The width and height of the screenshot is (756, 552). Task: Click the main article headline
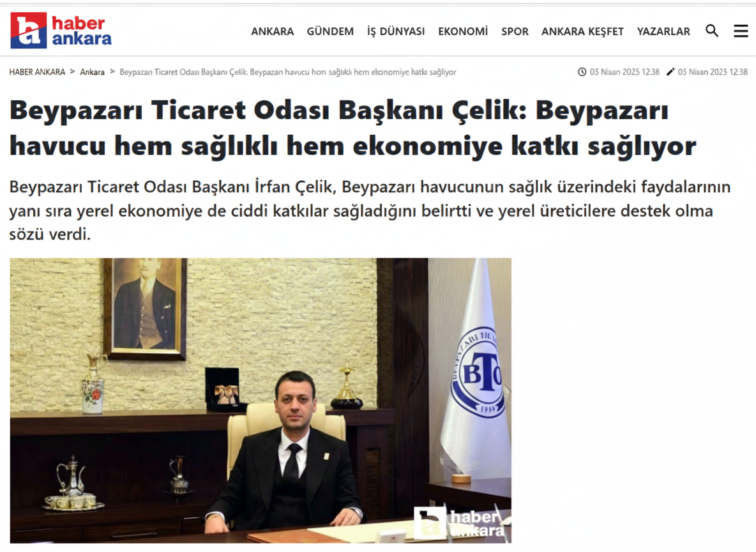tap(353, 128)
